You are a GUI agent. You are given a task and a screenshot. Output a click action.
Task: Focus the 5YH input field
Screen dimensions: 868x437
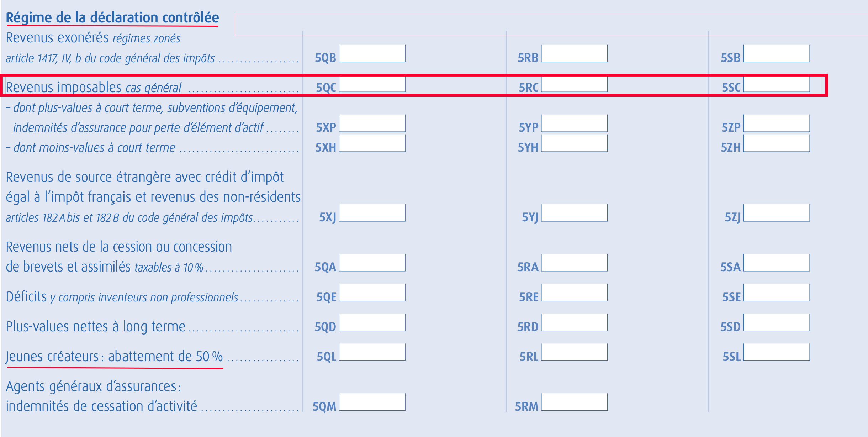pos(574,143)
